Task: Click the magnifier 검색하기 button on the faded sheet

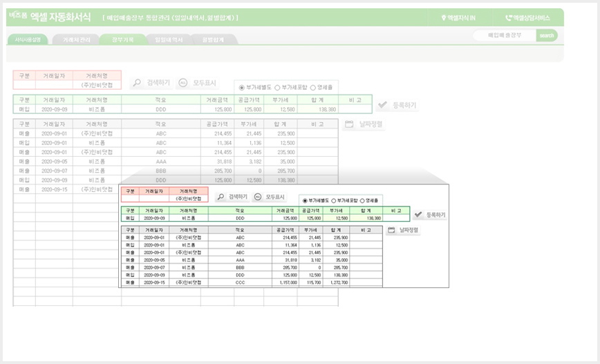Action: coord(151,83)
